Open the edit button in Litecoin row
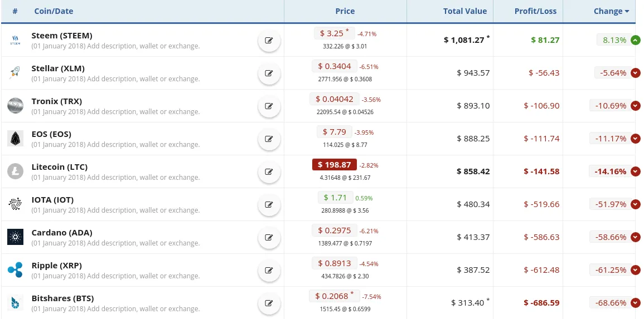Screen dimensions: 644x319 click(x=269, y=172)
